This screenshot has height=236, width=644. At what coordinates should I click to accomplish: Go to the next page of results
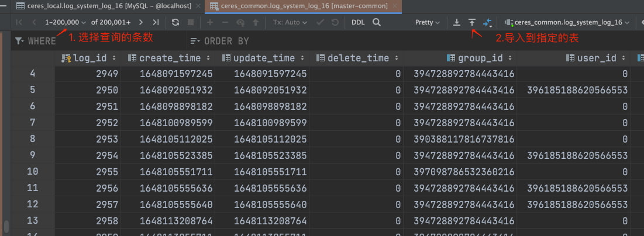[141, 23]
